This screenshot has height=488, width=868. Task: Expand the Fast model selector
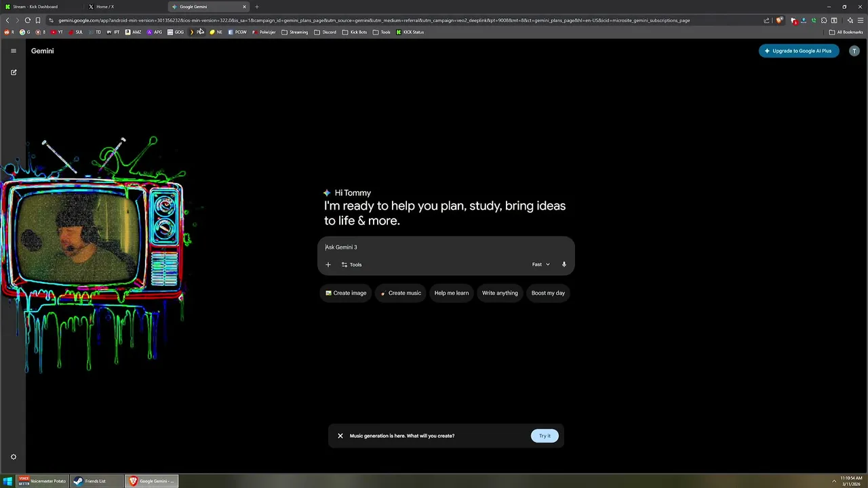point(540,264)
